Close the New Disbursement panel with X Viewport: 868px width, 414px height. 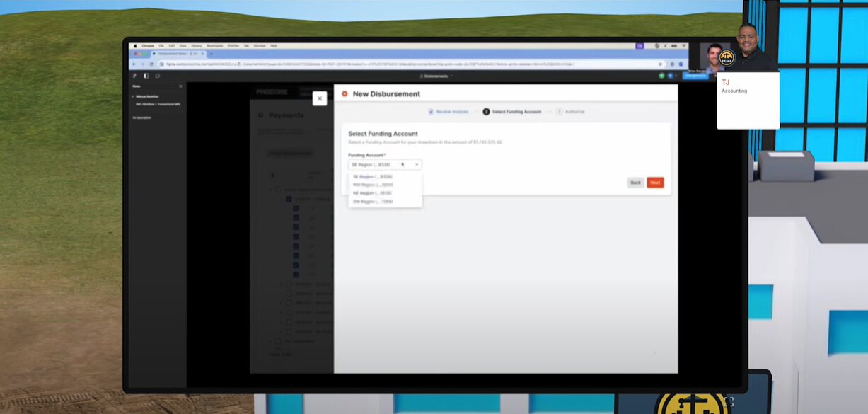[x=320, y=99]
